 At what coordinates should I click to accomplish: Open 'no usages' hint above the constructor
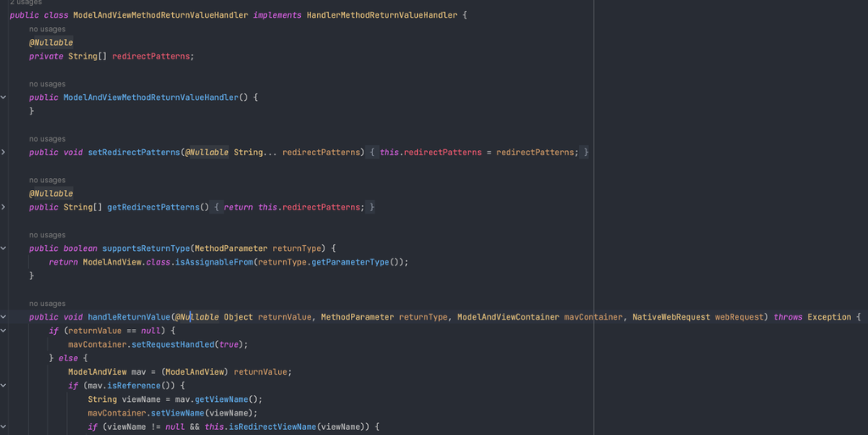click(47, 84)
